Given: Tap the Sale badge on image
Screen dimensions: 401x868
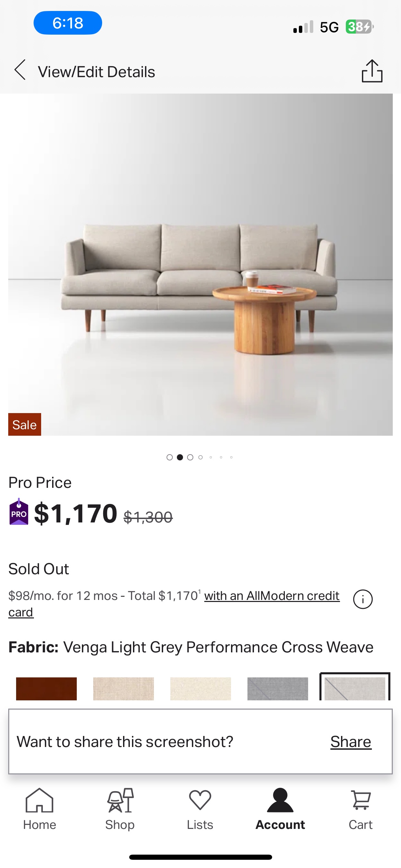Looking at the screenshot, I should 25,424.
